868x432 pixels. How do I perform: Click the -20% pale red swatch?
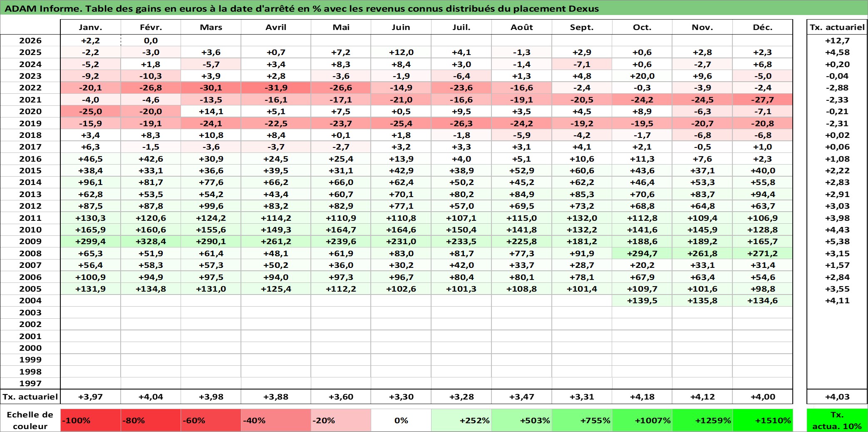pyautogui.click(x=341, y=420)
